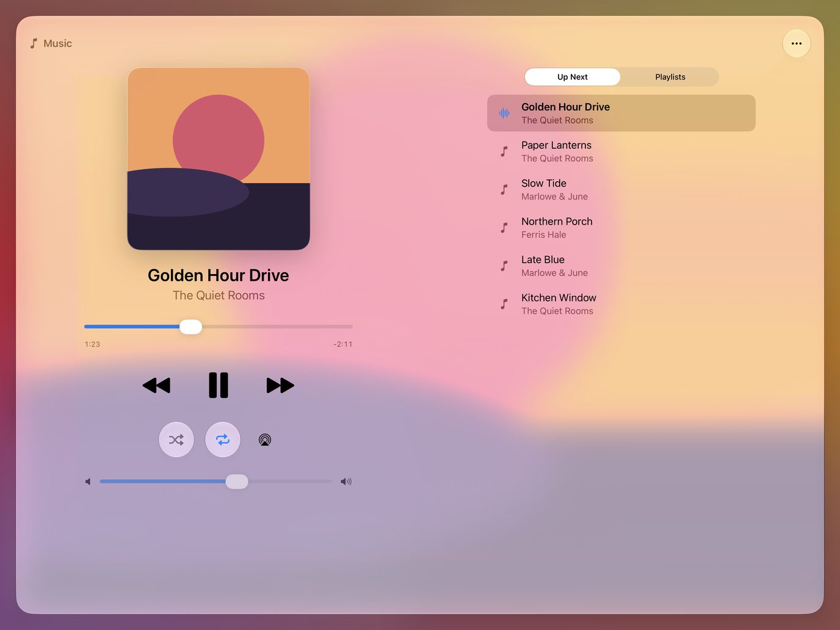The height and width of the screenshot is (630, 840).
Task: Click The Quiet Rooms under Paper Lanterns
Action: [557, 159]
